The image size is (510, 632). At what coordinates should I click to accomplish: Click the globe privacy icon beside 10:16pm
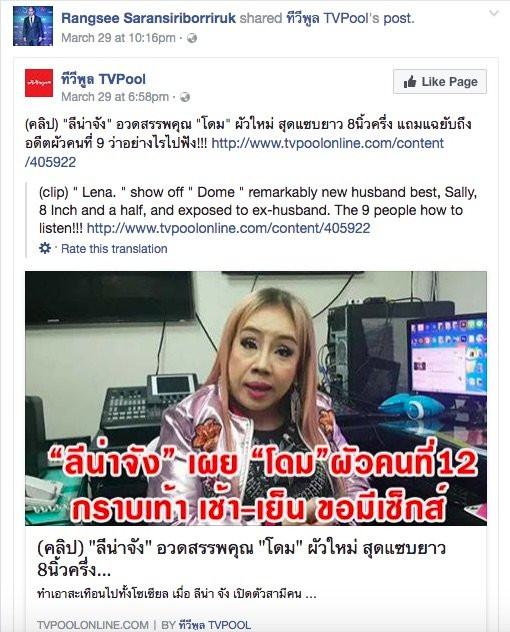coord(192,38)
